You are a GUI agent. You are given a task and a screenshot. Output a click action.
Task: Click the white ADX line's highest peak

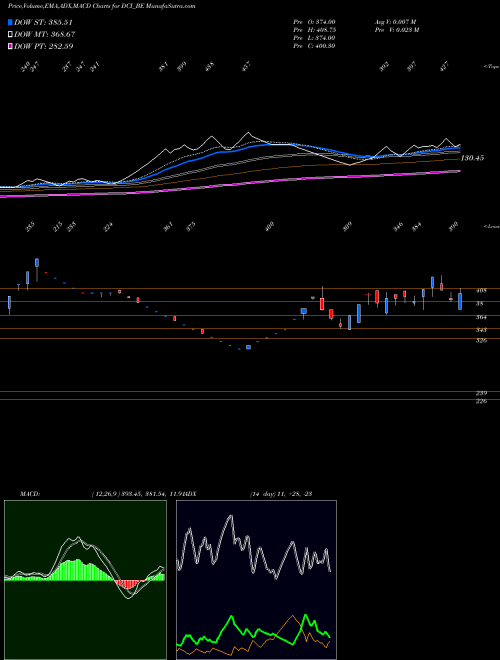[x=231, y=517]
